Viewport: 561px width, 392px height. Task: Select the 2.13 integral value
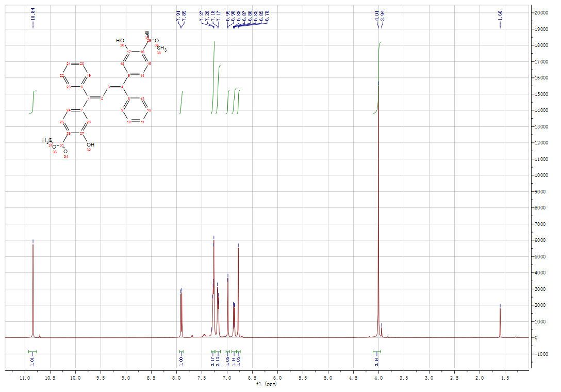[x=218, y=361]
